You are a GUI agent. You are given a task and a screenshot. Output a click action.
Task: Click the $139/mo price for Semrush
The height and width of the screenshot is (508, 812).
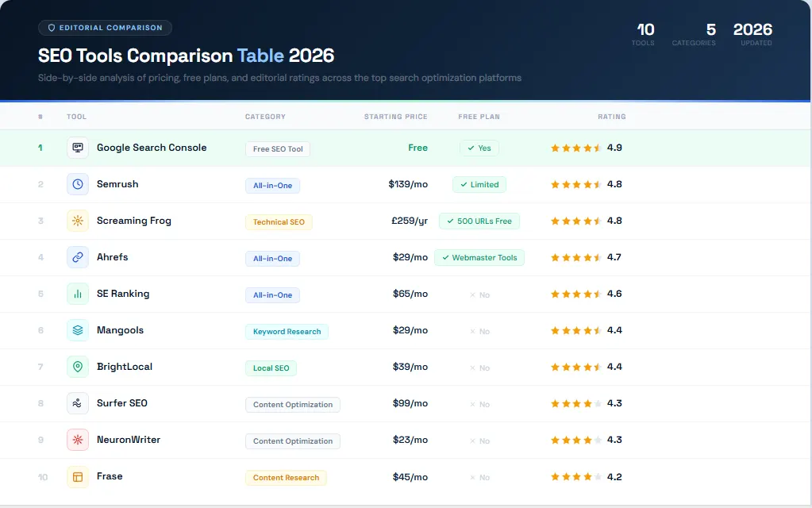408,184
